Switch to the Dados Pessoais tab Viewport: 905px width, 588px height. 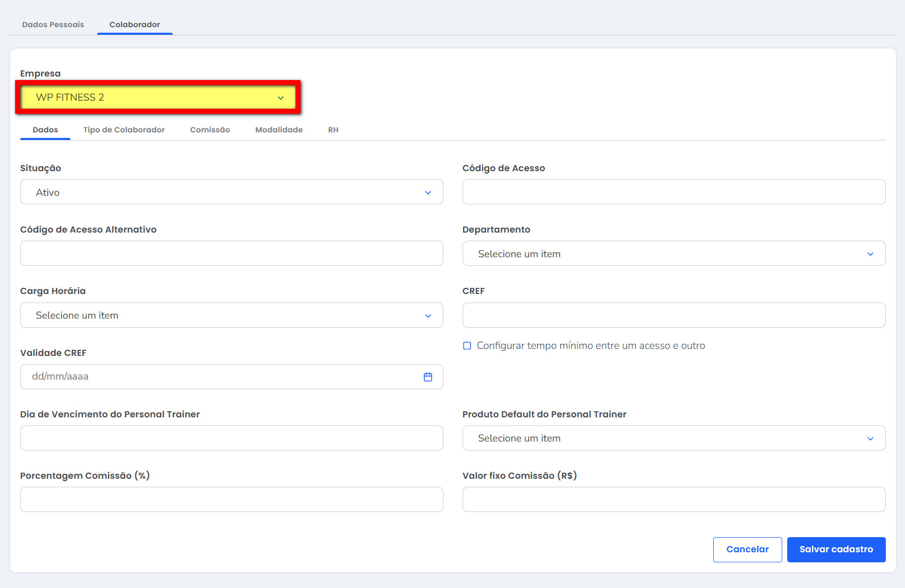[x=53, y=25]
